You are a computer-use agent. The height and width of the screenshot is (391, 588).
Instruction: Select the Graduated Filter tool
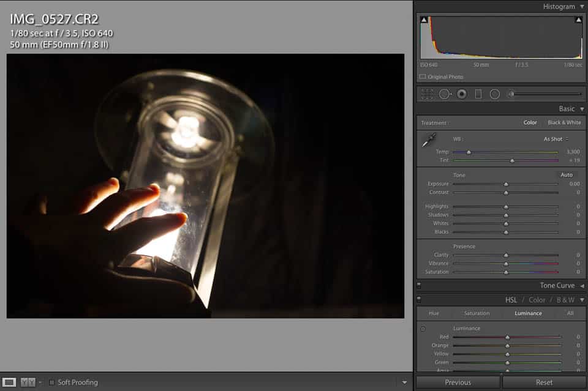click(x=478, y=94)
